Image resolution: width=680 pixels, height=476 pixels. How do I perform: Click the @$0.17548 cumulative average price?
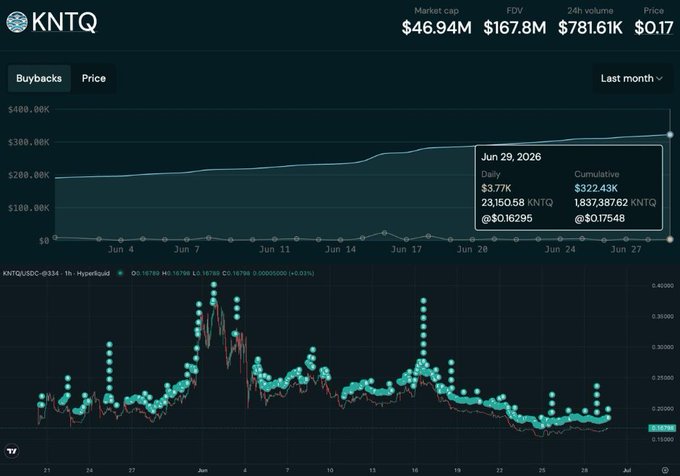pos(599,218)
